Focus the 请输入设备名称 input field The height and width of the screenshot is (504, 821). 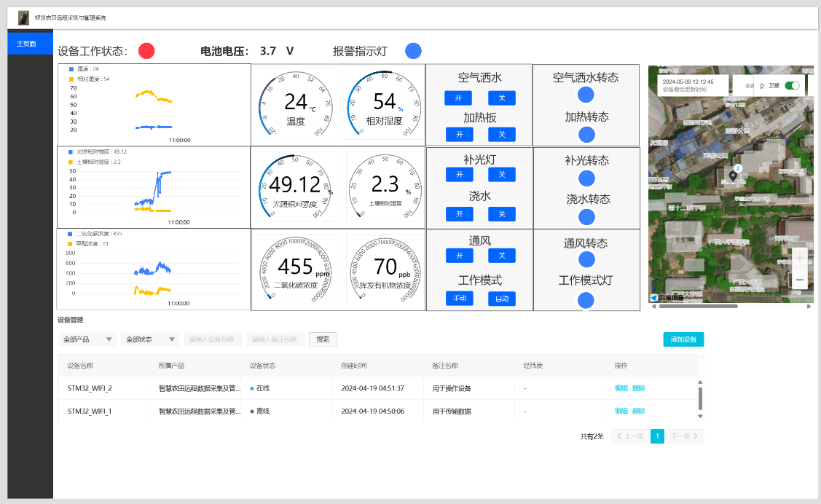pos(213,339)
